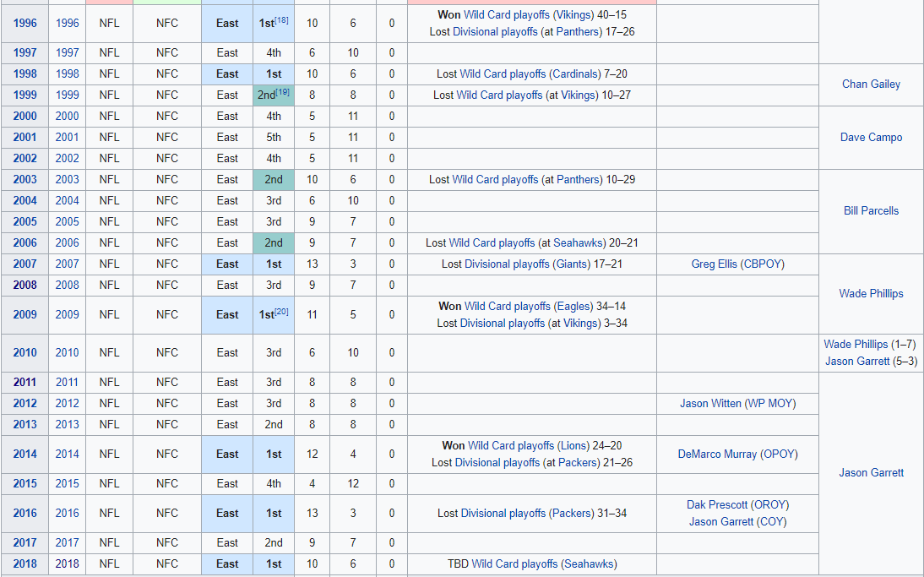Image resolution: width=924 pixels, height=577 pixels.
Task: Click the Dave Campo link
Action: 871,137
